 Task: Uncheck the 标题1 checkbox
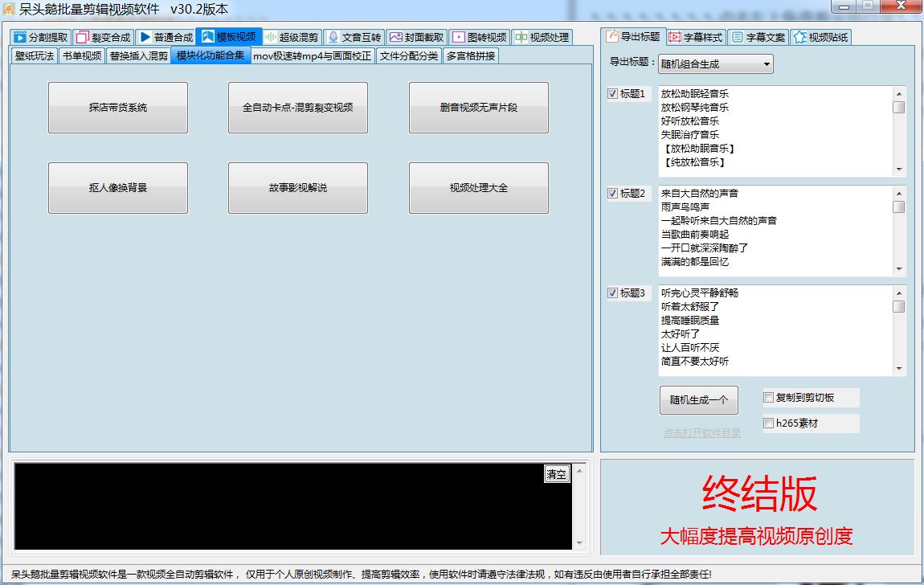pos(612,94)
